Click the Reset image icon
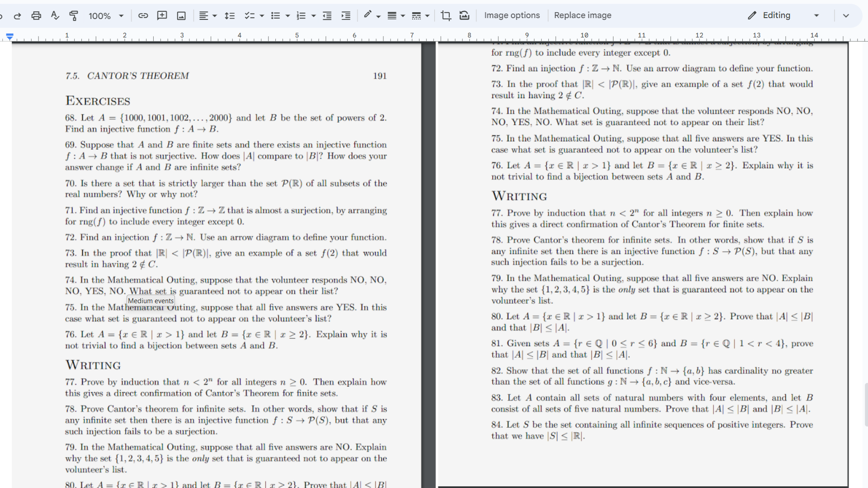Image resolution: width=868 pixels, height=488 pixels. coord(464,16)
